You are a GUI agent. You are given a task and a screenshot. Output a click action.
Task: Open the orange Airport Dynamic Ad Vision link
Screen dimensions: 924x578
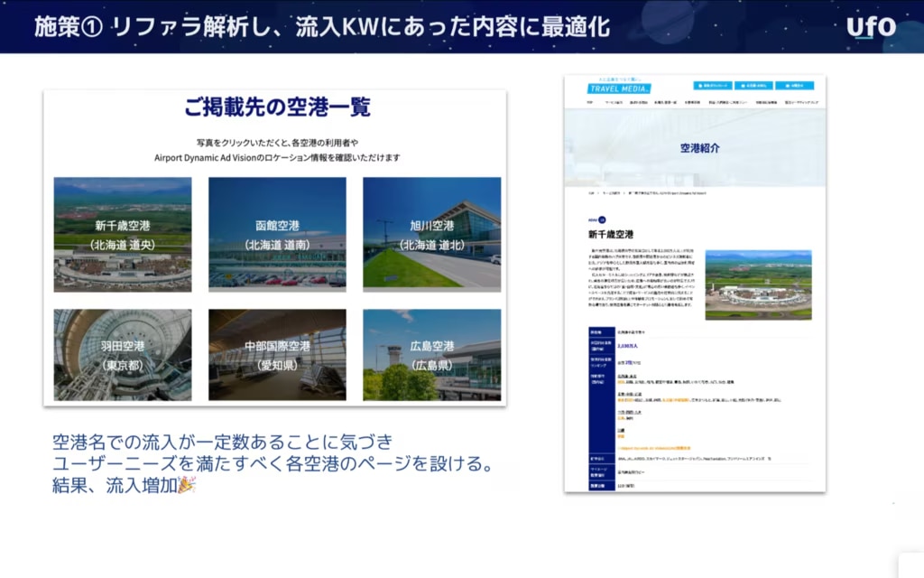654,447
